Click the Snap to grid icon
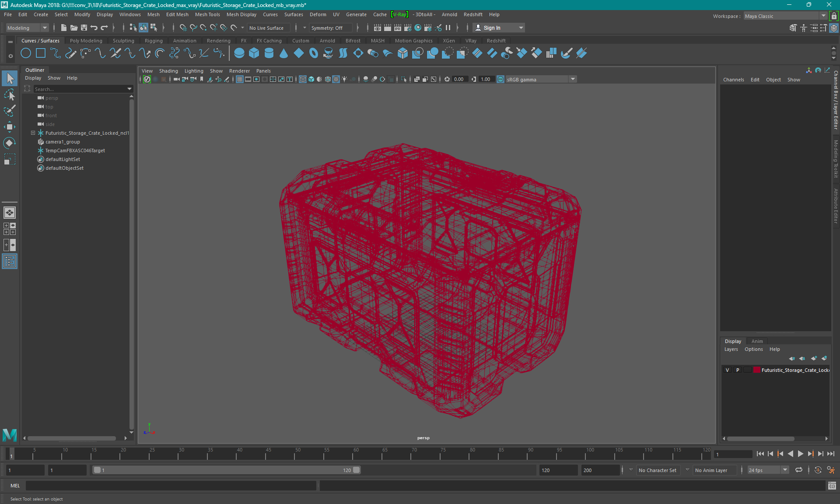Viewport: 840px width, 504px height. click(x=185, y=28)
